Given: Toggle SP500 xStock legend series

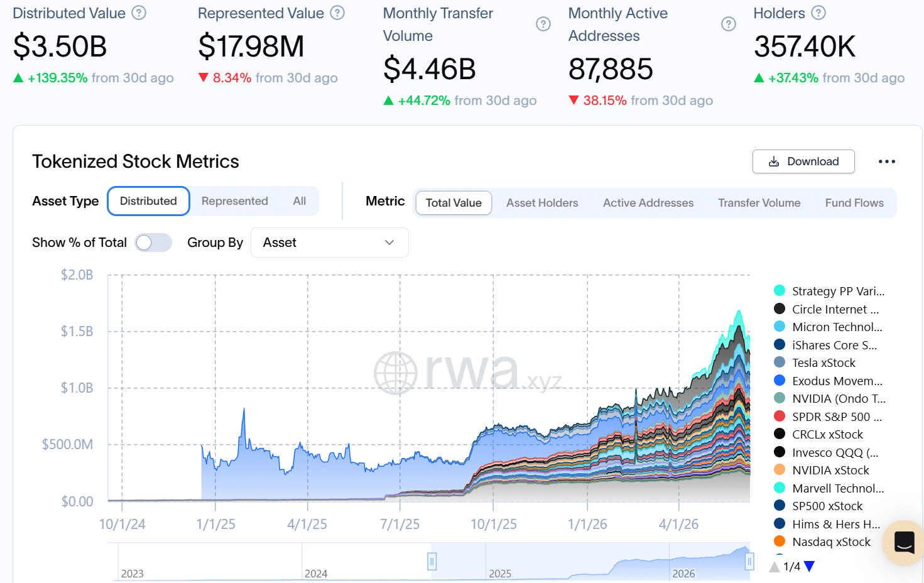Looking at the screenshot, I should (818, 506).
